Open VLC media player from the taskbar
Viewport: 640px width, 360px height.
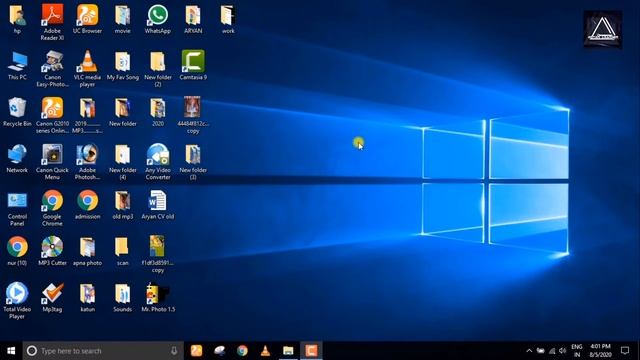[x=265, y=351]
